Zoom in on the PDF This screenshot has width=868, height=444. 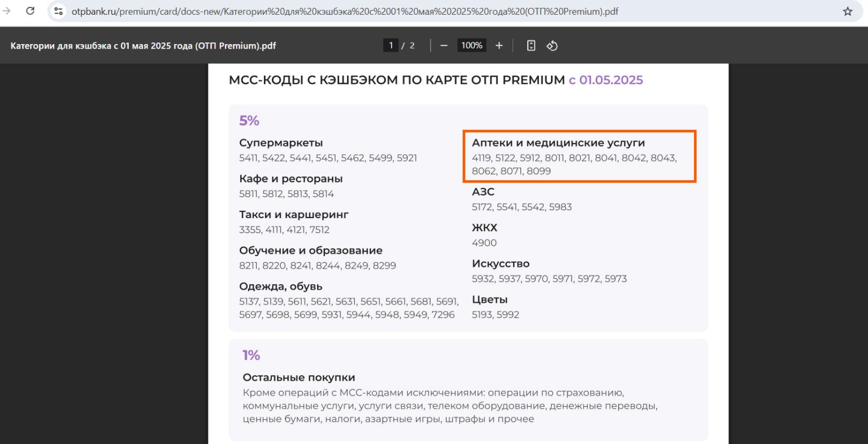click(499, 46)
